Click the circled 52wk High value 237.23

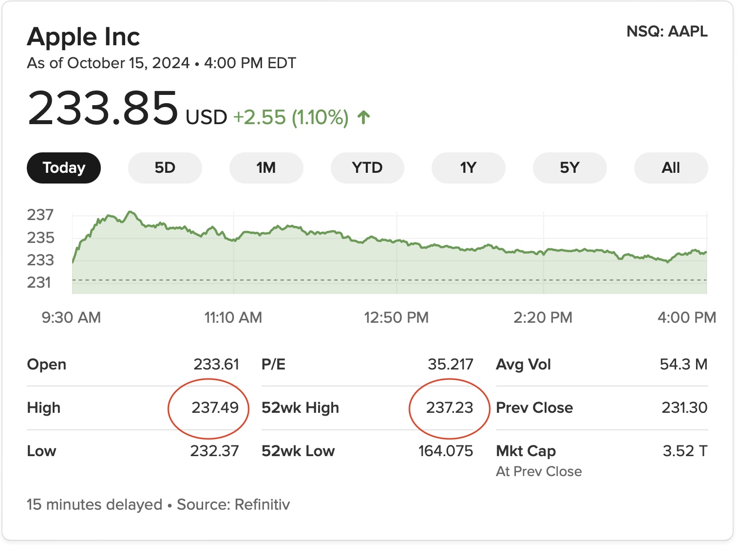coord(449,407)
